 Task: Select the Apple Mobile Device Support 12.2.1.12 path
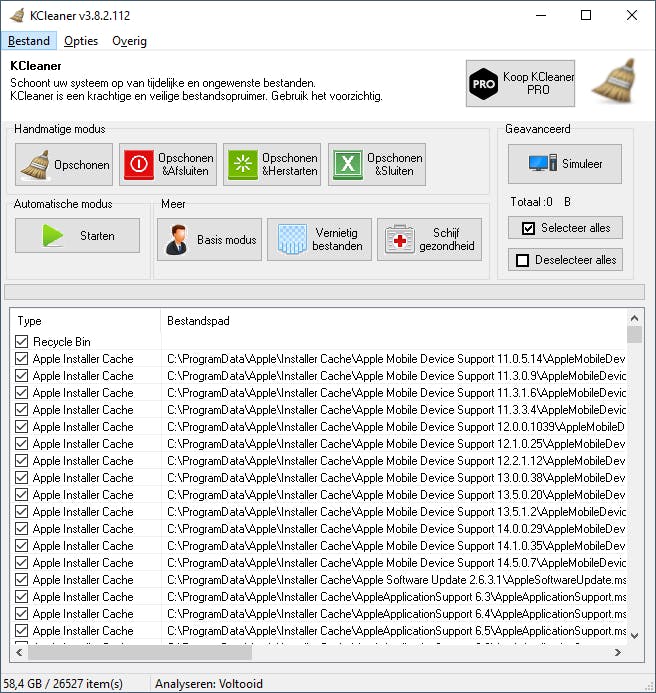tap(396, 461)
